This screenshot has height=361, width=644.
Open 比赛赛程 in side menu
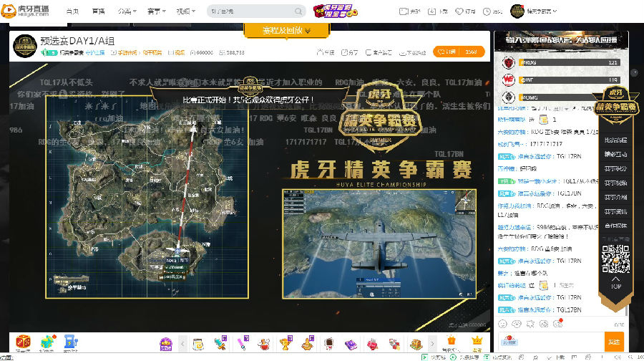(x=615, y=140)
